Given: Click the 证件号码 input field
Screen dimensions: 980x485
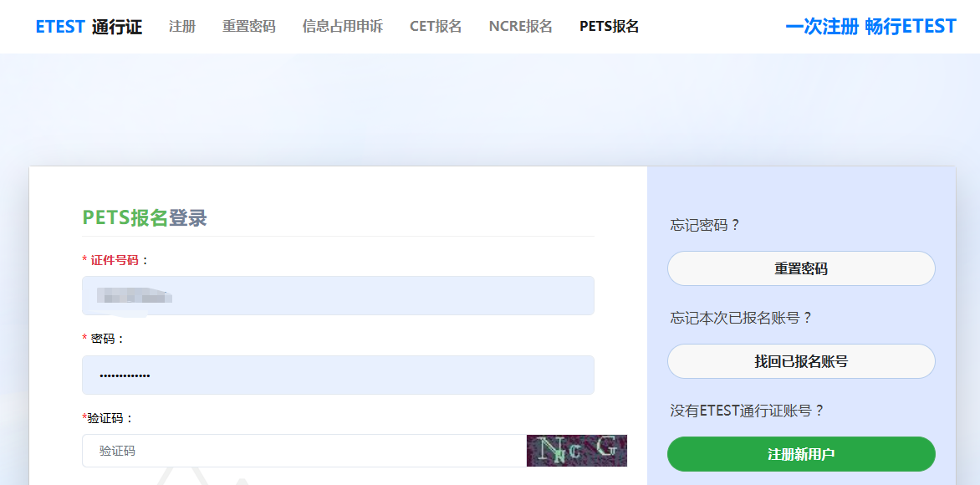Looking at the screenshot, I should pos(338,295).
